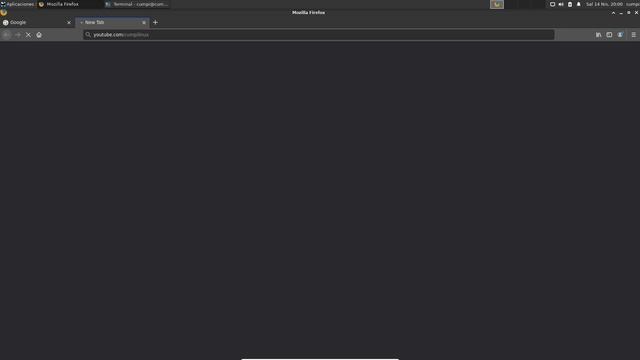Screen dimensions: 640x360
Task: Open the battery indicator in system tray
Action: (x=570, y=4)
